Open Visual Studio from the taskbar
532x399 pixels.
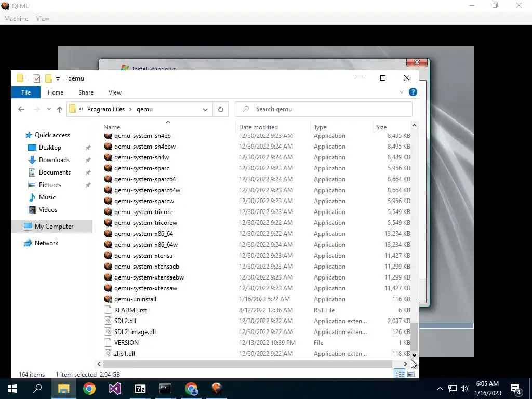tap(115, 389)
